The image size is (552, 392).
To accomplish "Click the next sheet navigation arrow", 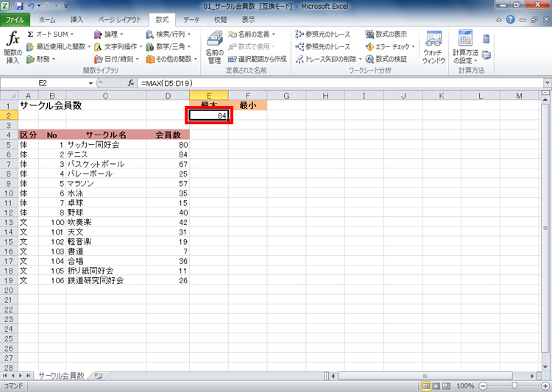I will click(21, 376).
